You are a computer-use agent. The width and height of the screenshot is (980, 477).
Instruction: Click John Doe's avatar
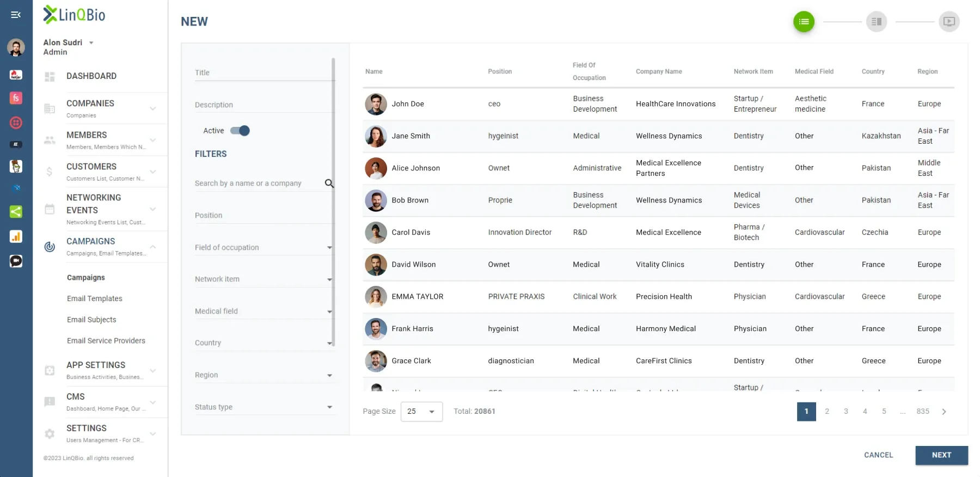pos(376,104)
